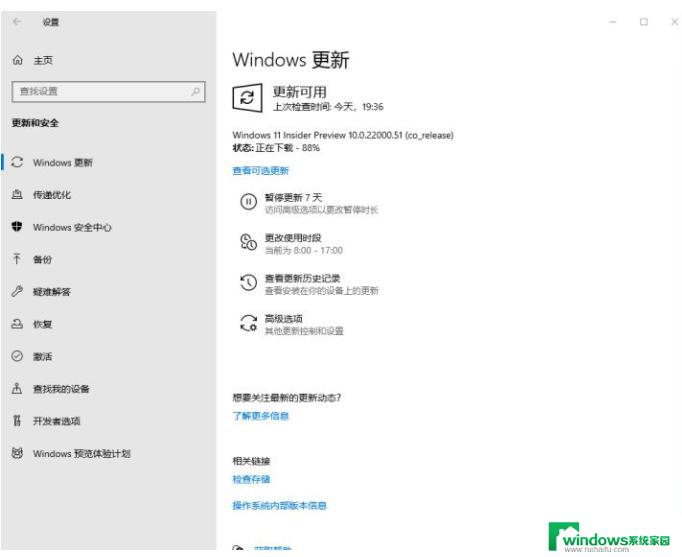
Task: Go to 主页 settings home
Action: (x=109, y=60)
